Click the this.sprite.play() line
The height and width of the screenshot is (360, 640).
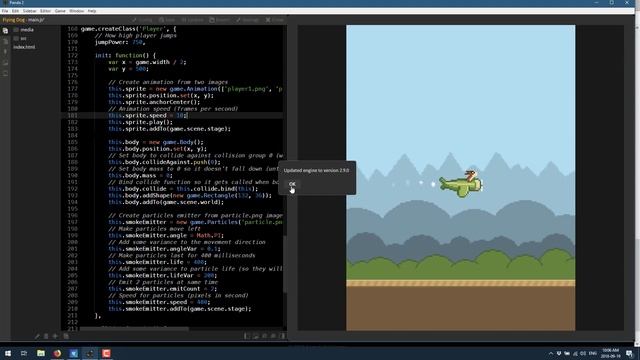(140, 122)
